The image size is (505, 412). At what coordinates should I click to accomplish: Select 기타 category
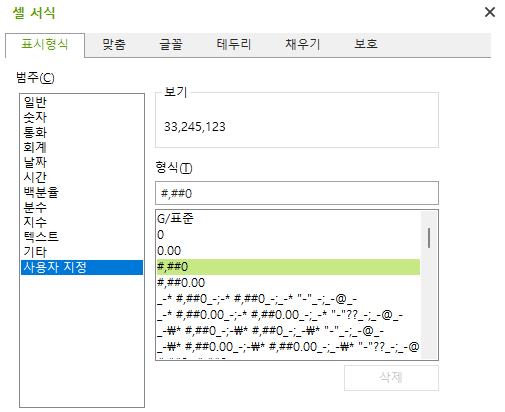click(82, 252)
